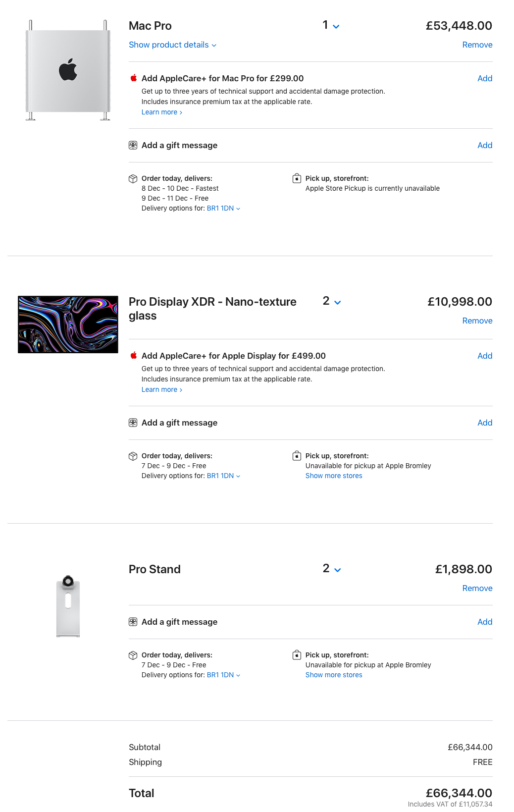Click the gift icon under Mac Pro
The image size is (514, 812).
pyautogui.click(x=133, y=145)
